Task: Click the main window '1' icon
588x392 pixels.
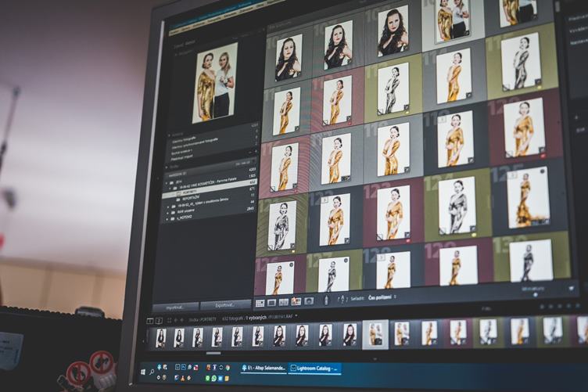Action: click(149, 321)
